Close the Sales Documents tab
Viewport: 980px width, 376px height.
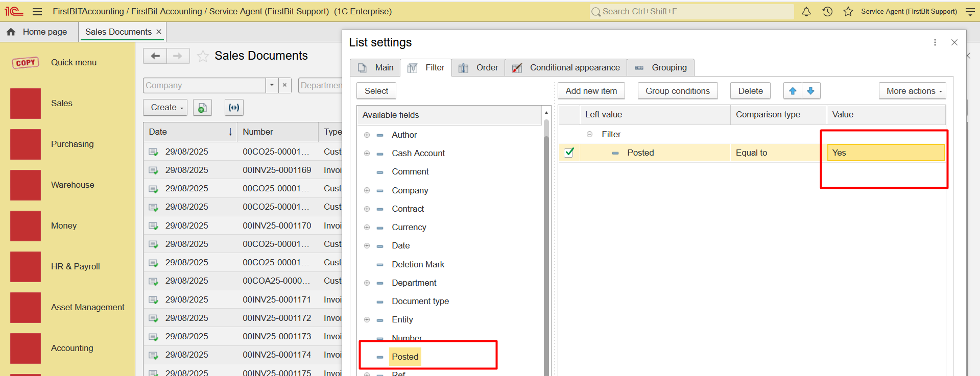[x=159, y=32]
